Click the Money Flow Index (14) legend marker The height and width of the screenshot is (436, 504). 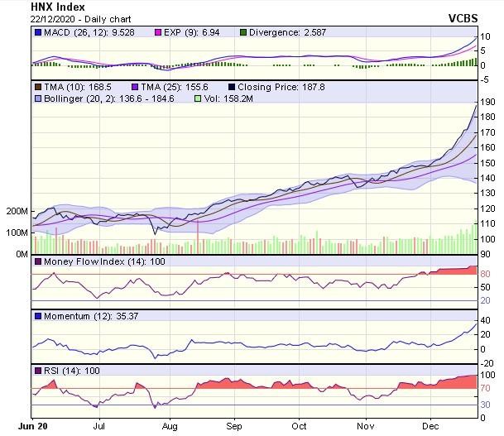(x=38, y=262)
